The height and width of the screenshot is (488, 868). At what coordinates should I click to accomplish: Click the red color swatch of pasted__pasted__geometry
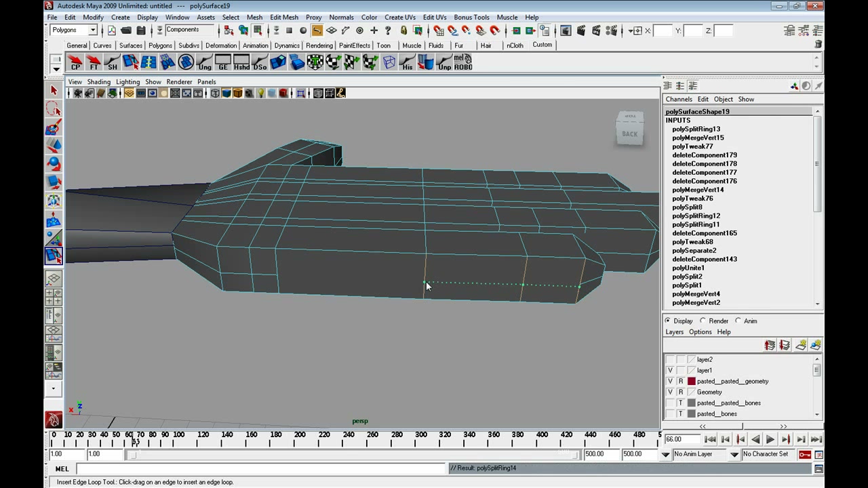tap(692, 382)
